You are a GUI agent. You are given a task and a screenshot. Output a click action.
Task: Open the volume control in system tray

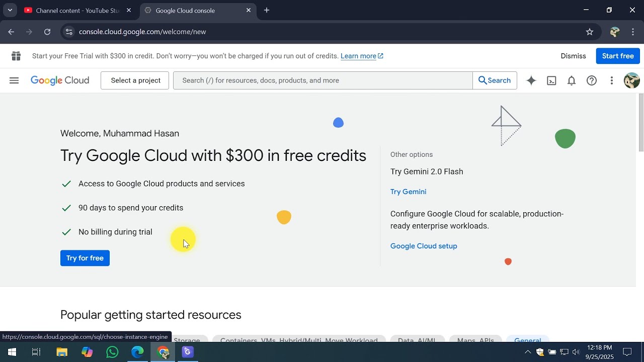pos(576,352)
